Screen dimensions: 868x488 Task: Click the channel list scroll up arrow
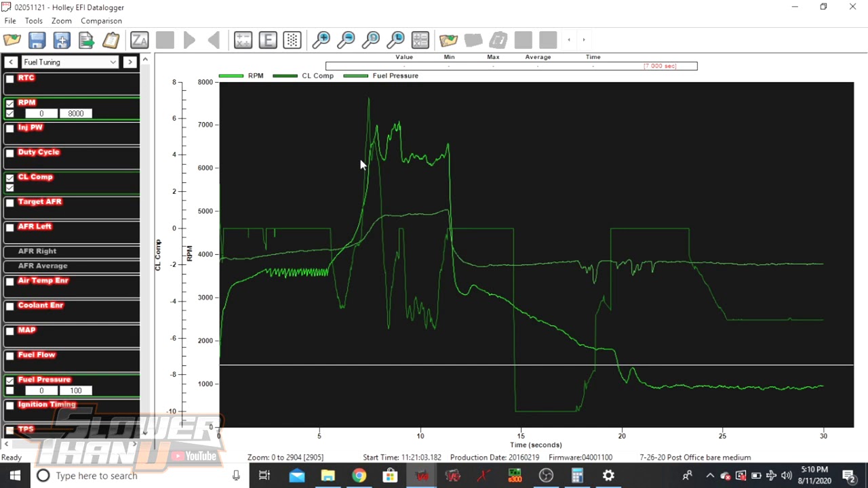point(145,60)
